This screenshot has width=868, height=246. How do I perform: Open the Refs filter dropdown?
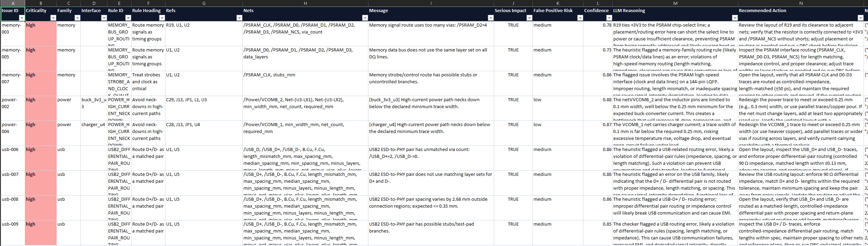(239, 18)
